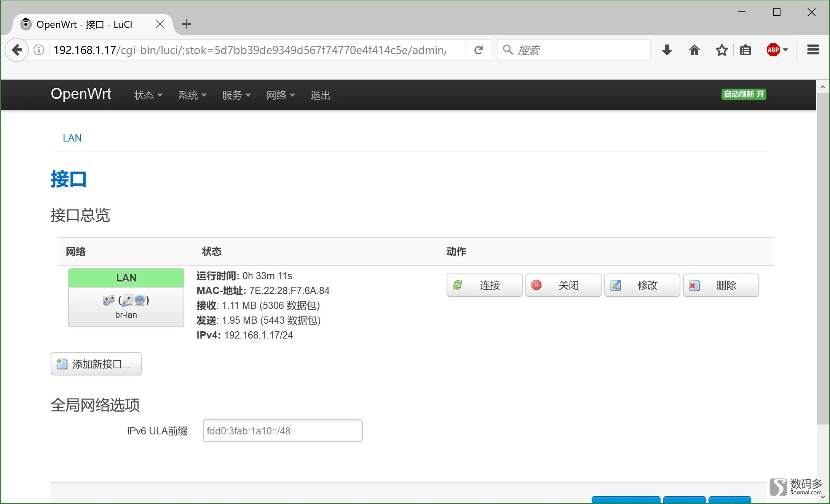Click the IPv6 ULA前缀 input field

tap(283, 431)
